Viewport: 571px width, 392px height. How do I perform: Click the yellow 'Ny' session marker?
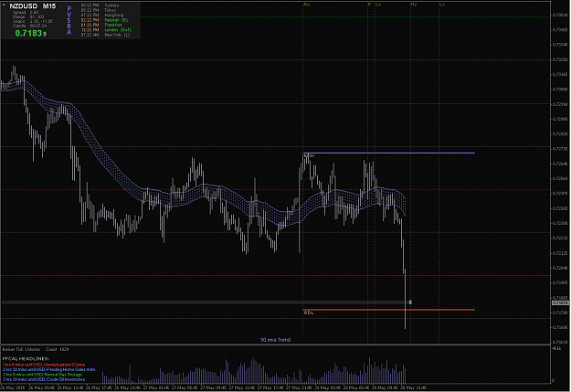[414, 5]
